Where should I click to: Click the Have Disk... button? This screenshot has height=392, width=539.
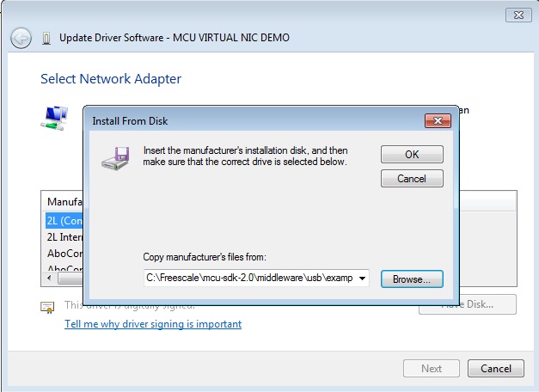468,304
